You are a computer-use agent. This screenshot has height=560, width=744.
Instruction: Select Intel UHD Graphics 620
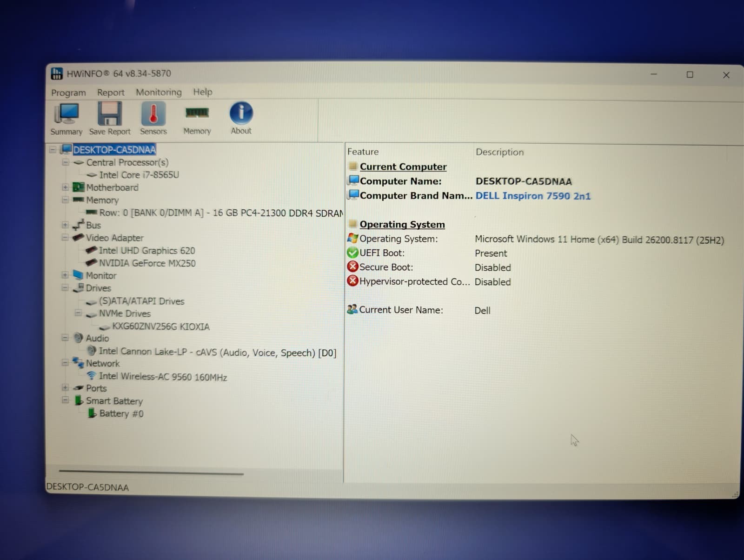click(x=147, y=251)
